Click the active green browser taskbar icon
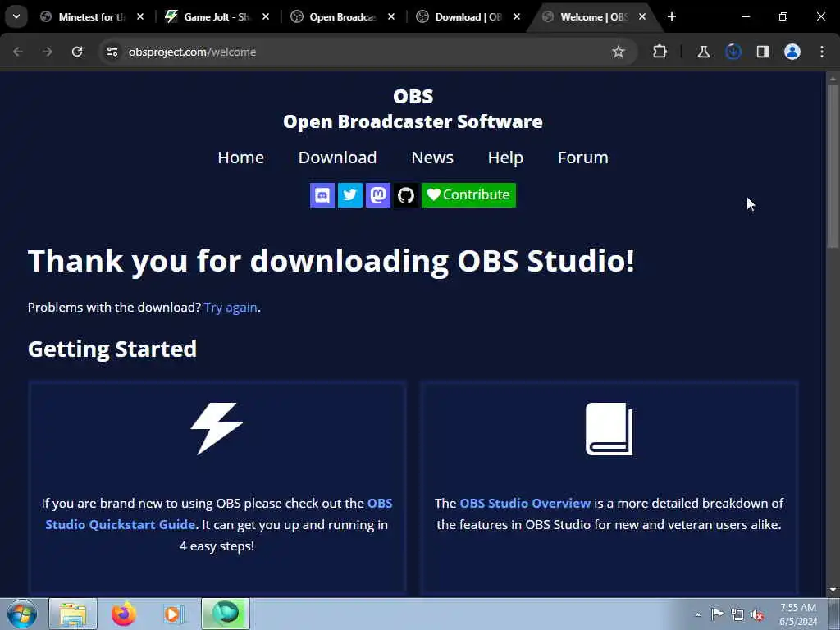The image size is (840, 630). pyautogui.click(x=226, y=614)
